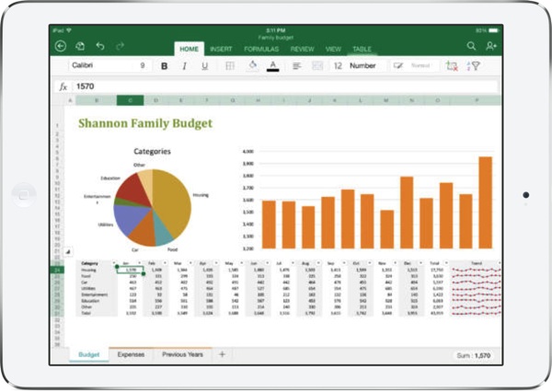Toggle italic formatting
Image resolution: width=552 pixels, height=392 pixels.
pos(184,66)
